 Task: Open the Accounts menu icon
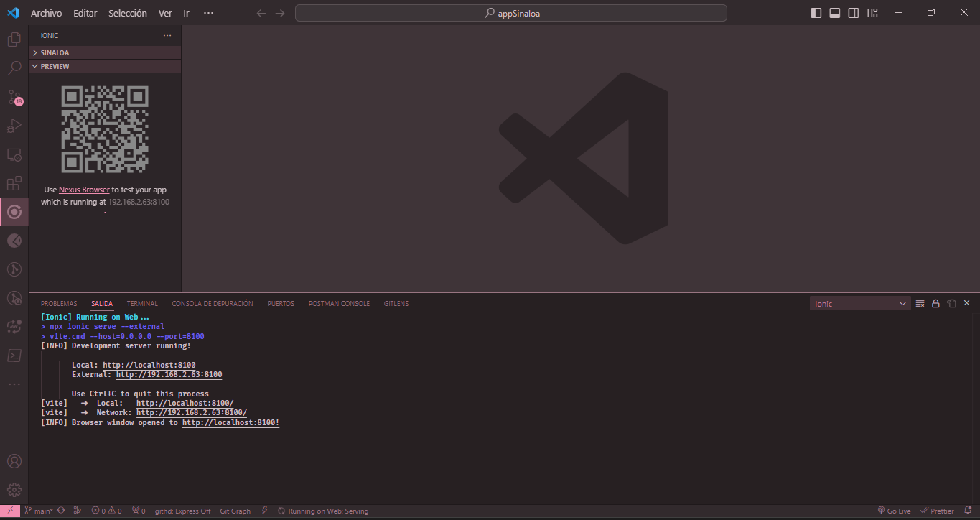coord(14,461)
